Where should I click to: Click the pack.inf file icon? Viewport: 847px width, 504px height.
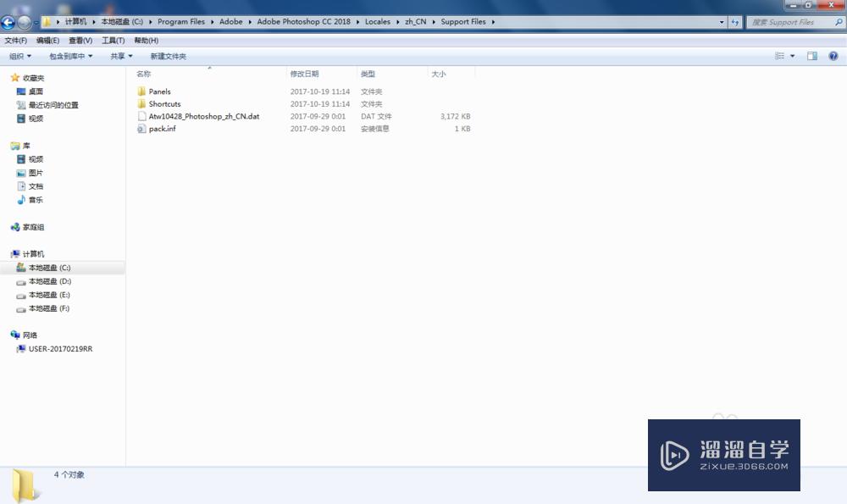click(141, 129)
